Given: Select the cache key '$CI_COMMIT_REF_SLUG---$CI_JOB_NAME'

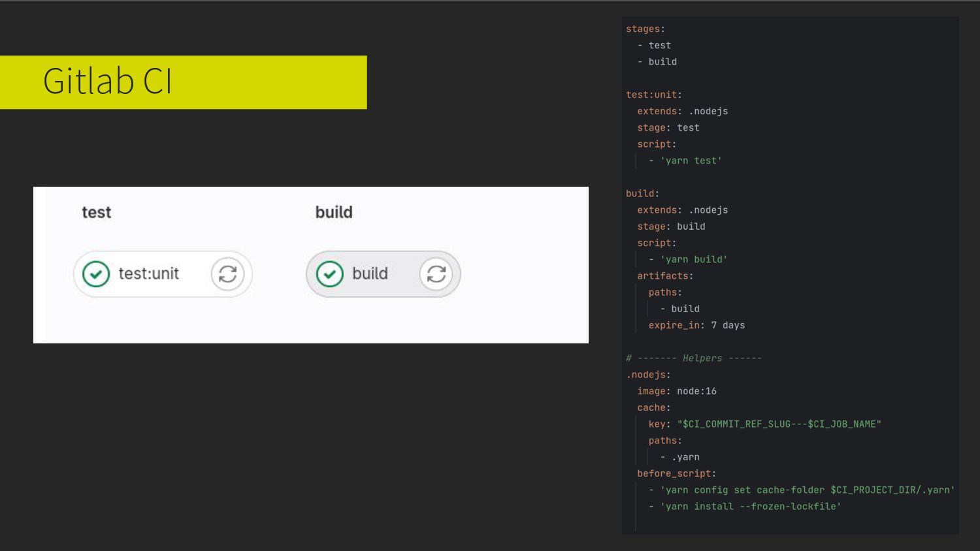Looking at the screenshot, I should (779, 424).
